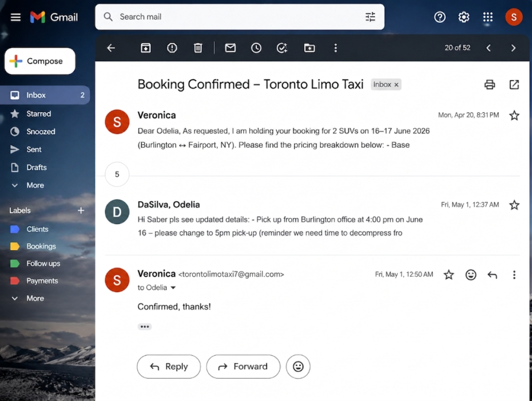Click the '20 of 52' counter
532x401 pixels.
457,48
